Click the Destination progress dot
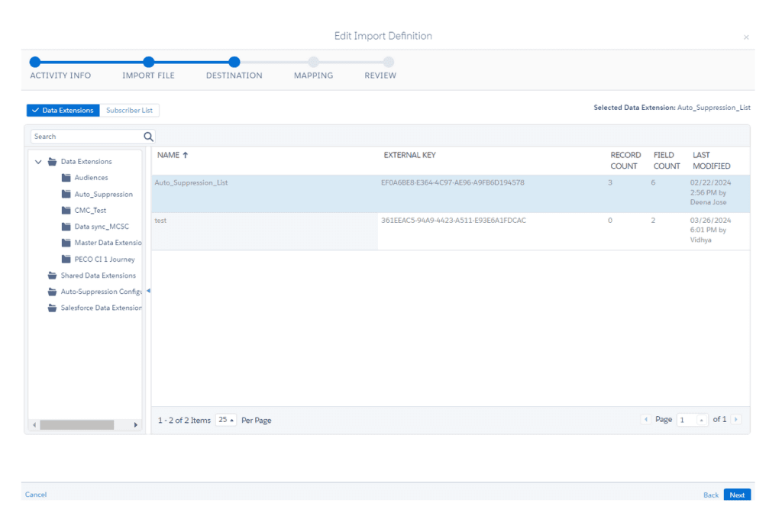This screenshot has height=532, width=782. click(x=234, y=62)
